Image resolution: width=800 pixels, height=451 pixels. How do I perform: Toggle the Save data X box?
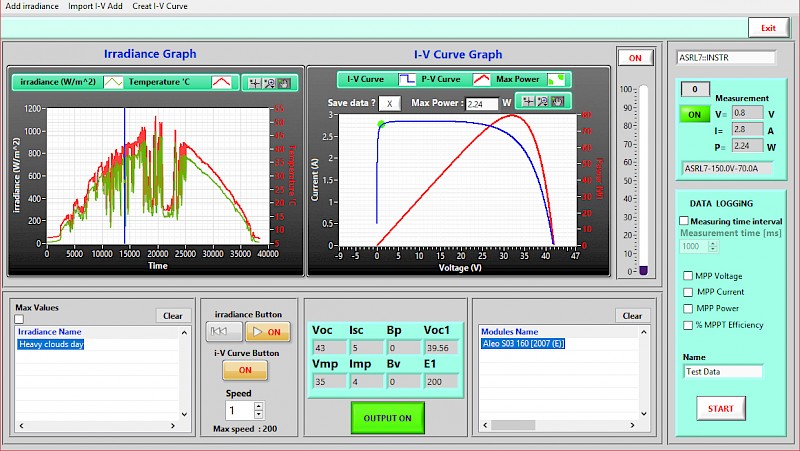click(389, 104)
